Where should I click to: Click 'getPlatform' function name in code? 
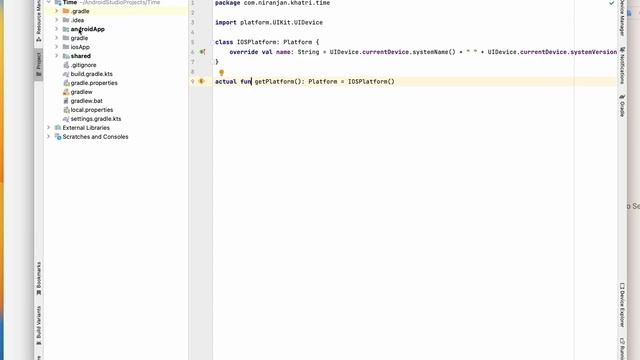click(x=274, y=81)
